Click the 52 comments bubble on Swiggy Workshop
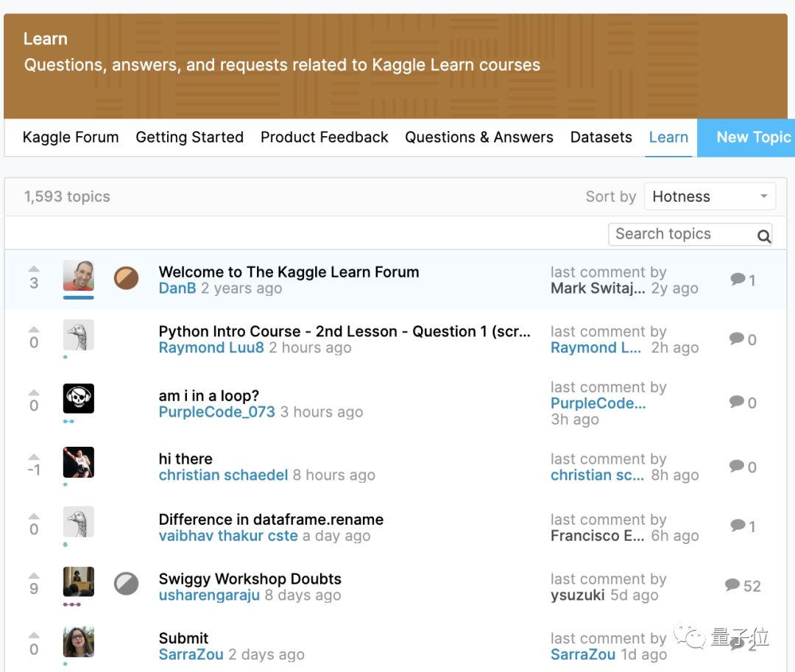795x672 pixels. click(732, 584)
